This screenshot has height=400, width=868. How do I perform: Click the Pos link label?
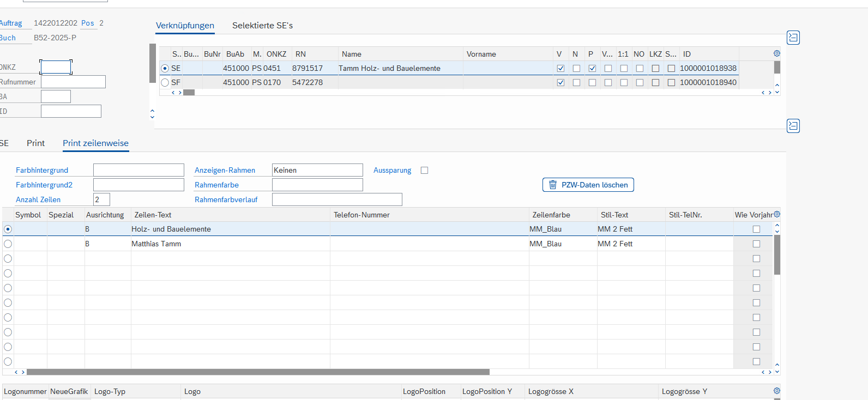pos(87,23)
